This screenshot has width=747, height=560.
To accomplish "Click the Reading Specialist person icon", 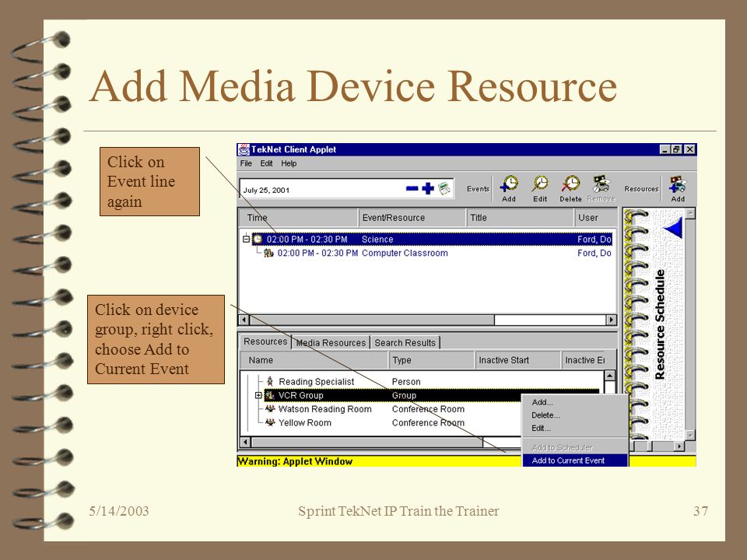I will 270,381.
